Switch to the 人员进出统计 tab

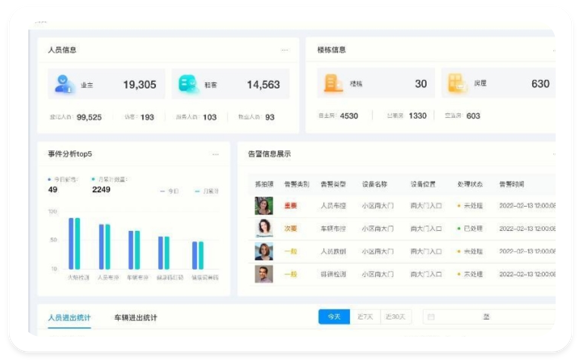[x=69, y=318]
